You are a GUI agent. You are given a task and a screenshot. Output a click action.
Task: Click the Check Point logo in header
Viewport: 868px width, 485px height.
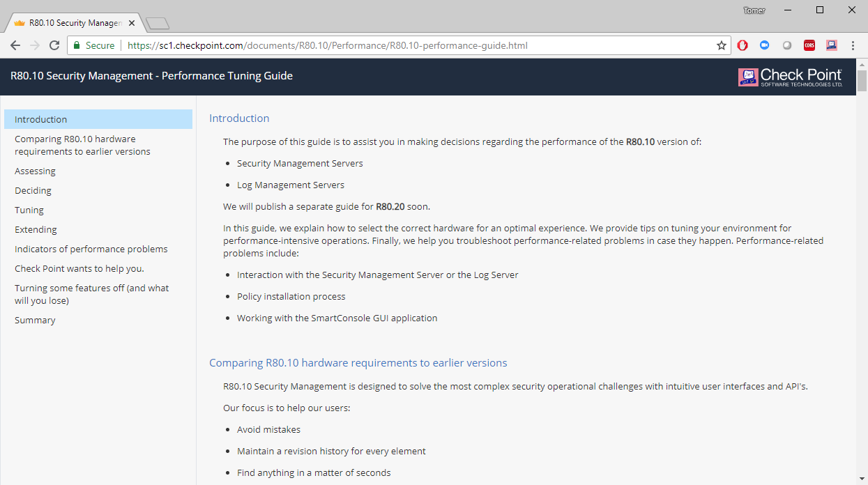pos(790,77)
